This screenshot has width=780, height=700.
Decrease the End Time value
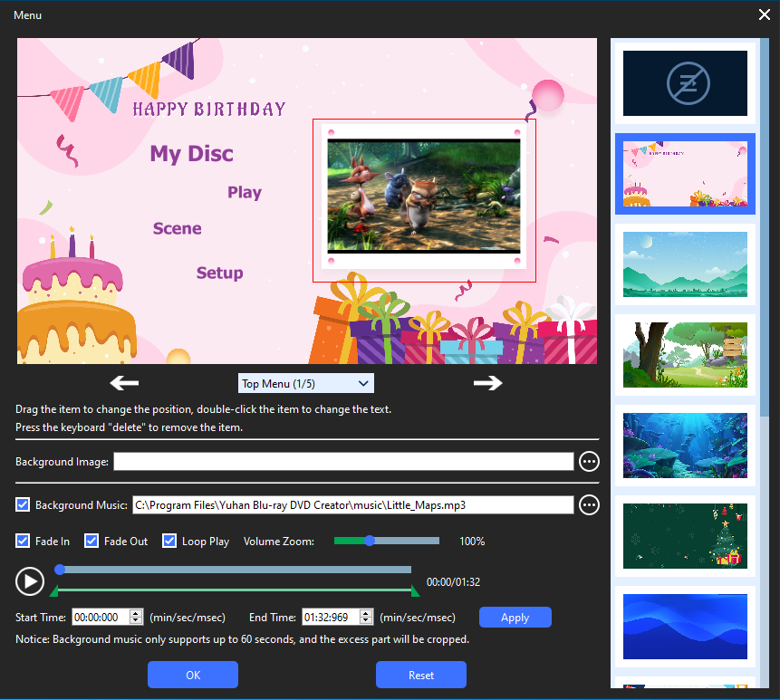click(366, 621)
